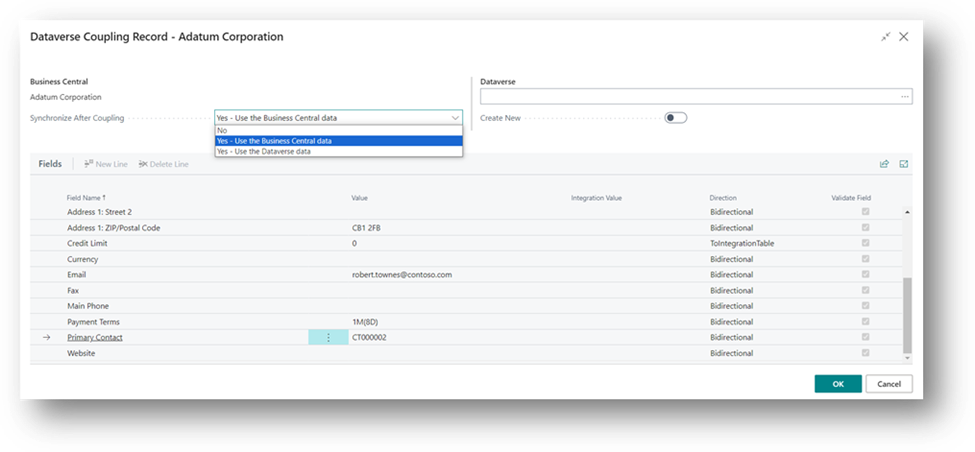This screenshot has width=975, height=452.
Task: Click the Credit Limit value 0
Action: pyautogui.click(x=354, y=244)
